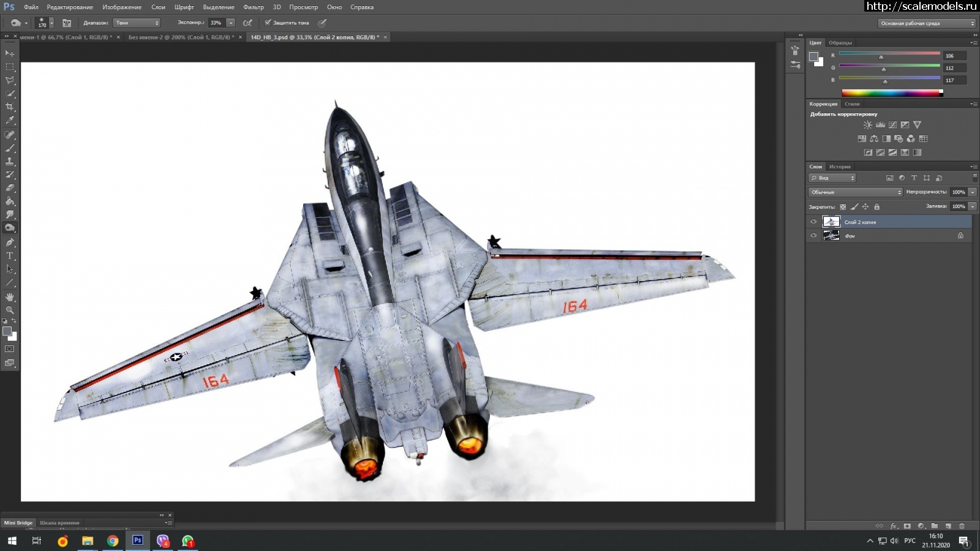This screenshot has height=551, width=980.
Task: Toggle lock position icon
Action: pyautogui.click(x=865, y=207)
